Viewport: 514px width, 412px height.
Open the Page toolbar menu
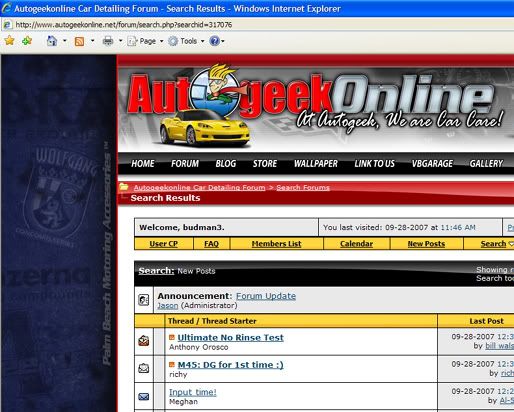pos(145,41)
